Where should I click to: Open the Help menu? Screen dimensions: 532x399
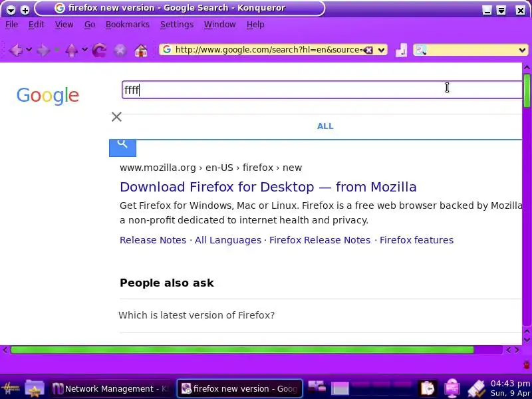pyautogui.click(x=255, y=25)
